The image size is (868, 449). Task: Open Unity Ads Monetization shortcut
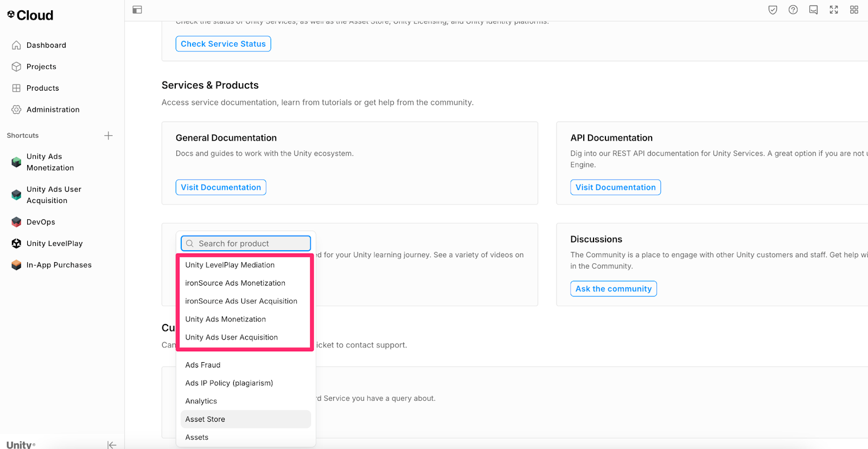(x=50, y=162)
